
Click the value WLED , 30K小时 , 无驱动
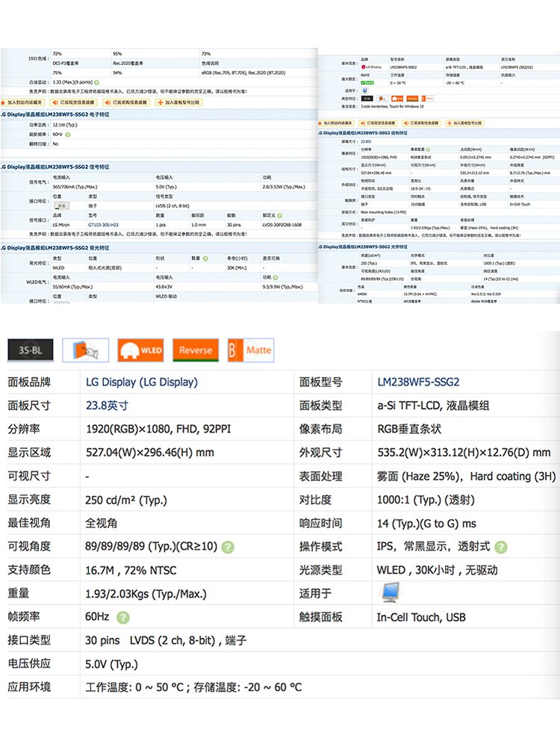click(x=437, y=570)
